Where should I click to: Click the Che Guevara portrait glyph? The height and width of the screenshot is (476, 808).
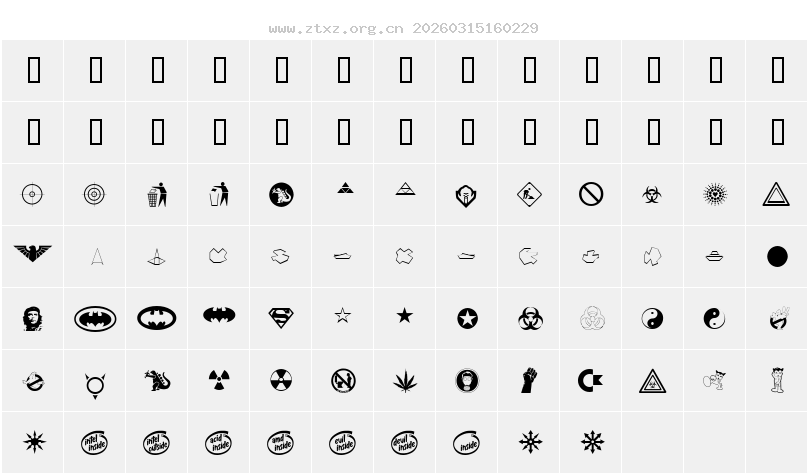tap(32, 318)
